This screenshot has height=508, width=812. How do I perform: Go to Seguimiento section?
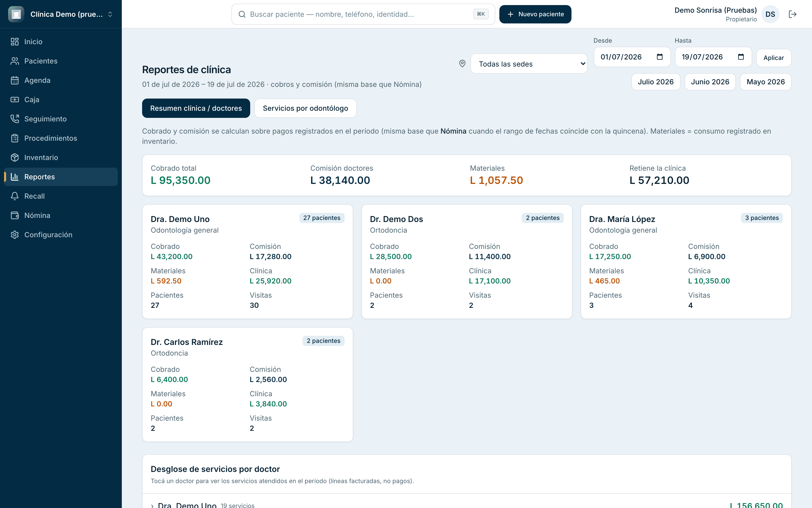[x=61, y=119]
